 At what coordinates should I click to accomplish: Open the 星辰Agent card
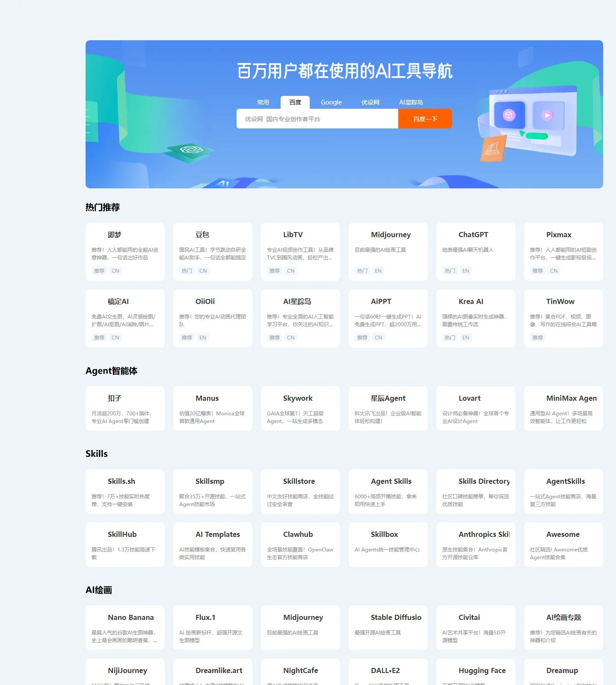point(388,408)
